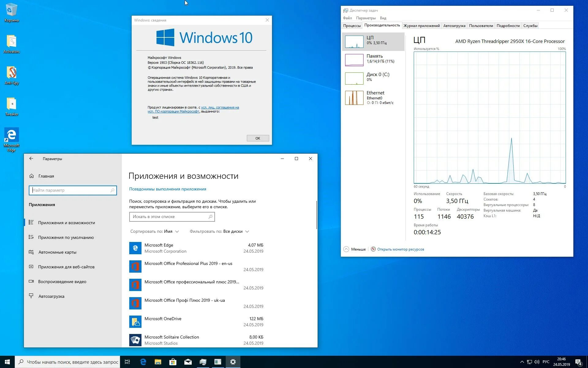
Task: Select the CPU (ЦП) performance graph thumbnail
Action: point(354,42)
